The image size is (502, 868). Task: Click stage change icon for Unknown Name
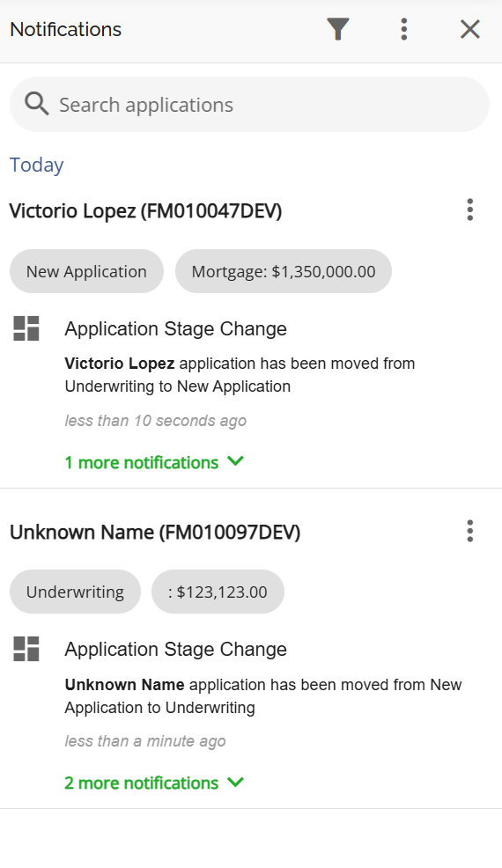coord(26,649)
